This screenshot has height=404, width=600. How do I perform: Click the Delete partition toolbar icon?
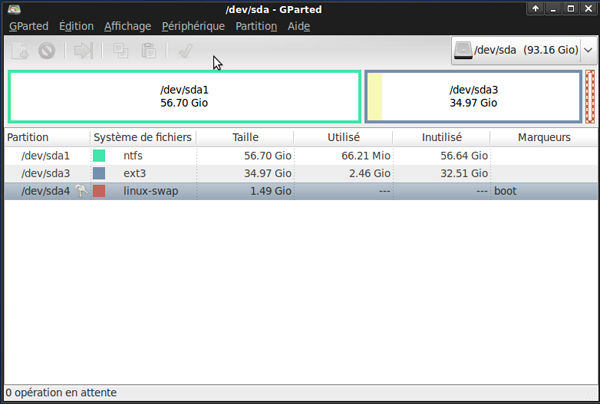47,50
